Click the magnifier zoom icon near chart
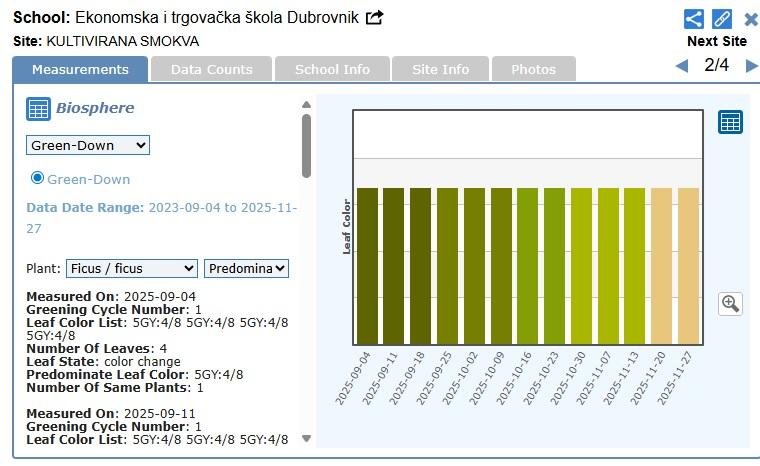Viewport: 760px width, 466px height. [730, 304]
